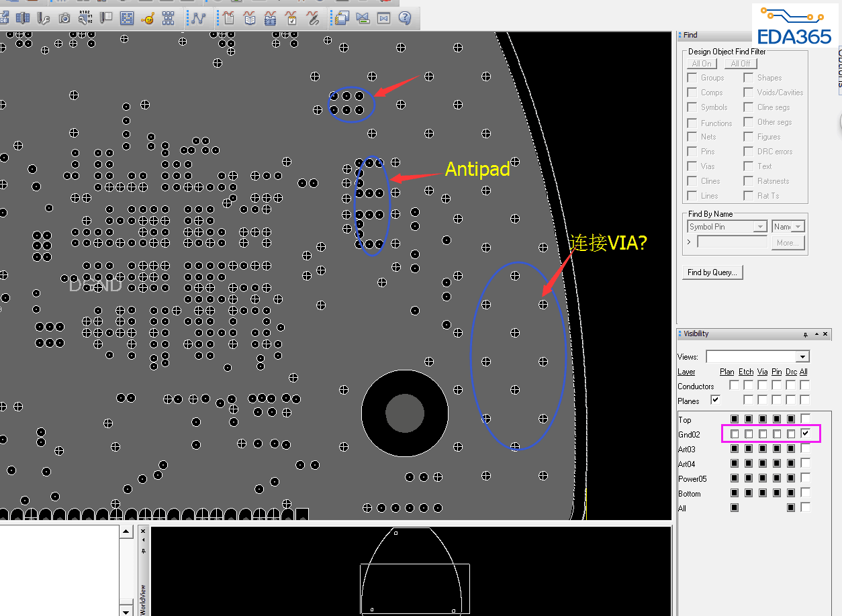Toggle Planes Plan checkbox
Screen dimensions: 842x616
point(715,400)
